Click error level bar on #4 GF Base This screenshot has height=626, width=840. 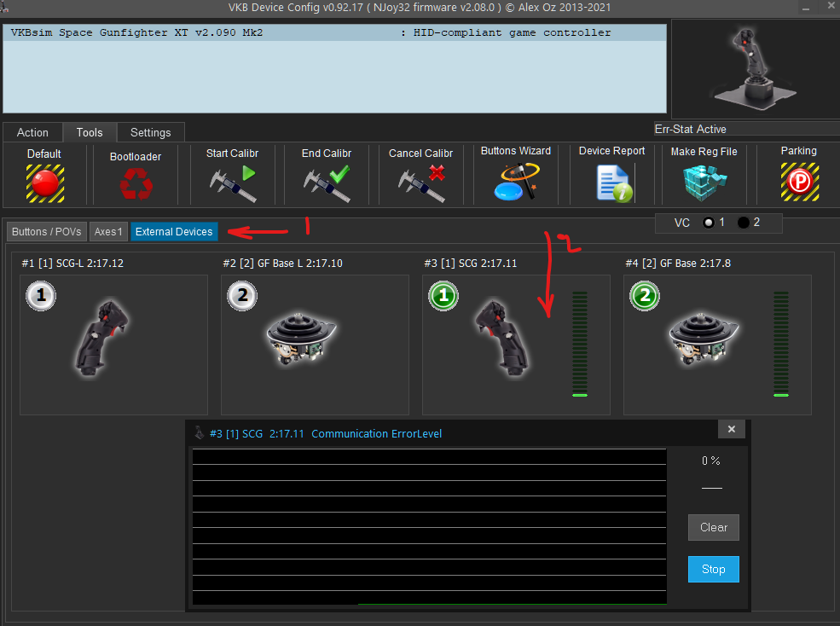pos(780,344)
